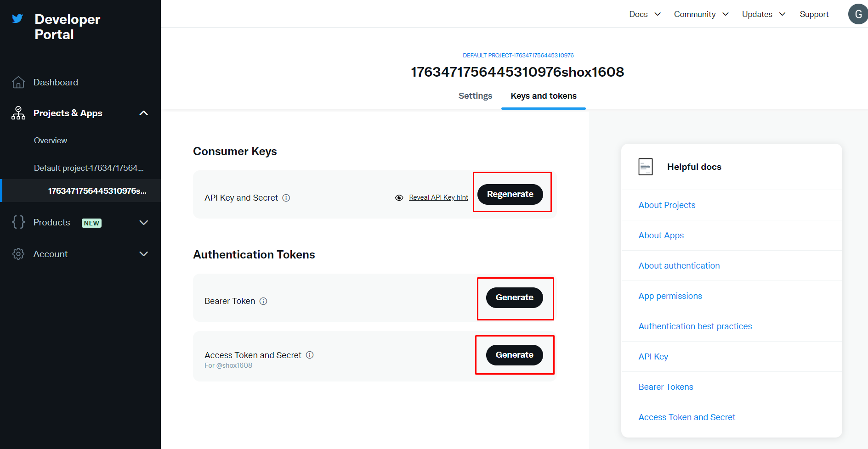Show info tooltip for Bearer Token
Screen dimensions: 868x449
pyautogui.click(x=263, y=301)
